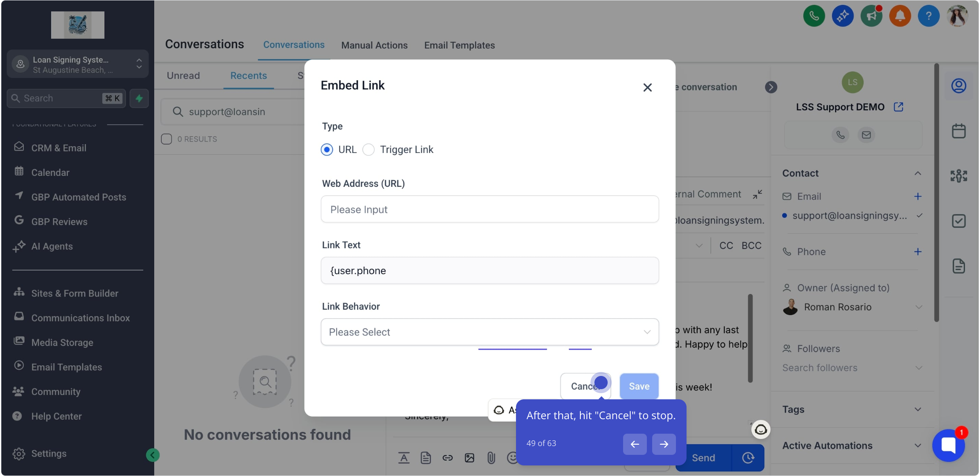The width and height of the screenshot is (980, 476).
Task: Click the text formatting icon in composer
Action: click(404, 458)
